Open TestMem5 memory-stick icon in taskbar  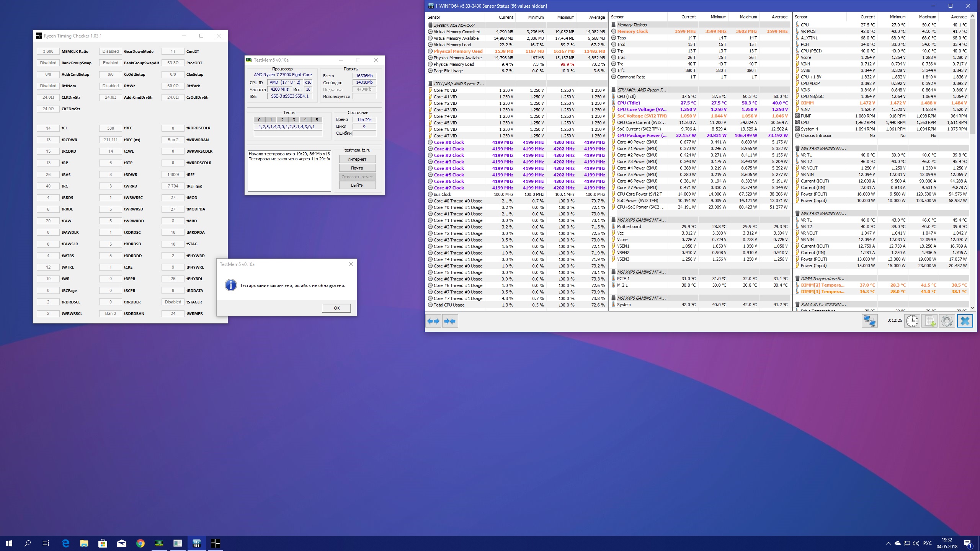point(159,543)
